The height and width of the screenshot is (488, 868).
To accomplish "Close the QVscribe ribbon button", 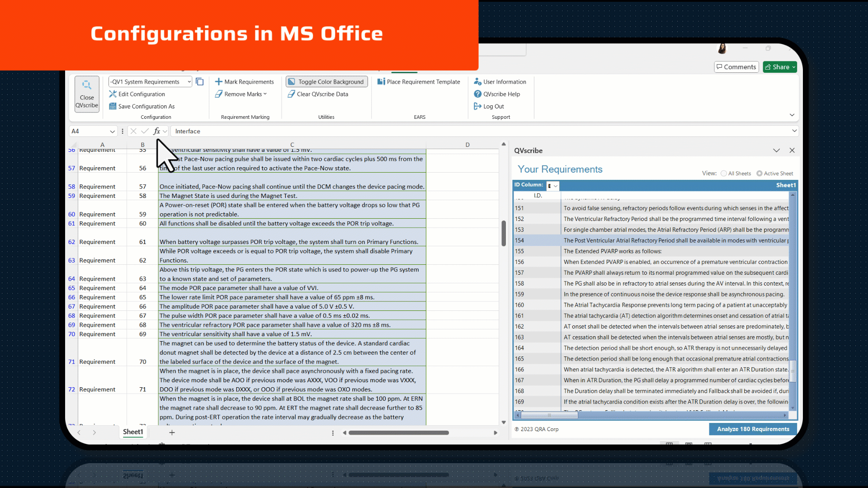I will pos(87,94).
